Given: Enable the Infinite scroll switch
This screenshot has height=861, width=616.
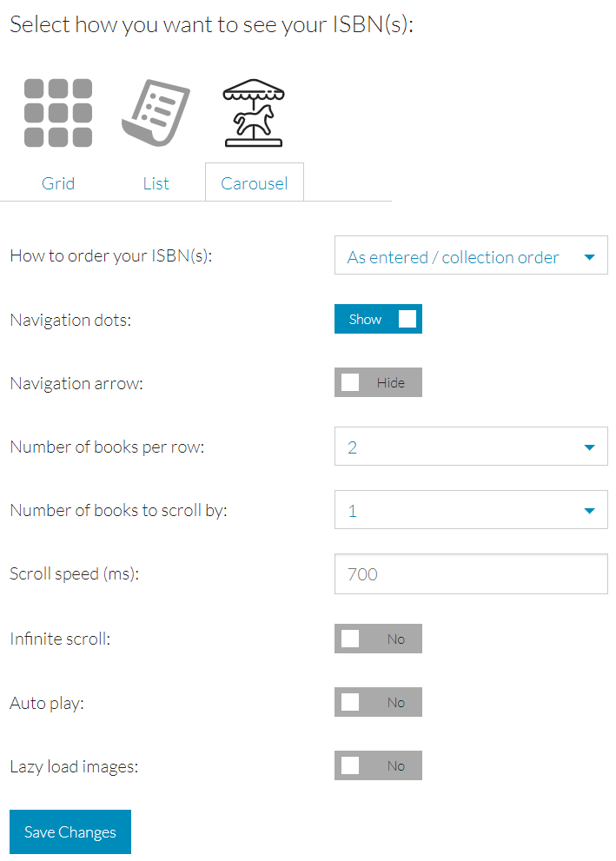Looking at the screenshot, I should coord(378,639).
